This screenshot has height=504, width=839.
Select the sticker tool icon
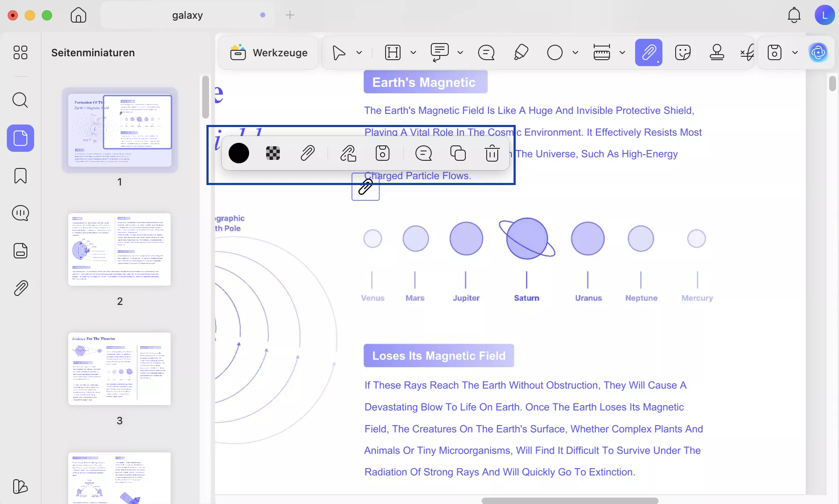(683, 52)
